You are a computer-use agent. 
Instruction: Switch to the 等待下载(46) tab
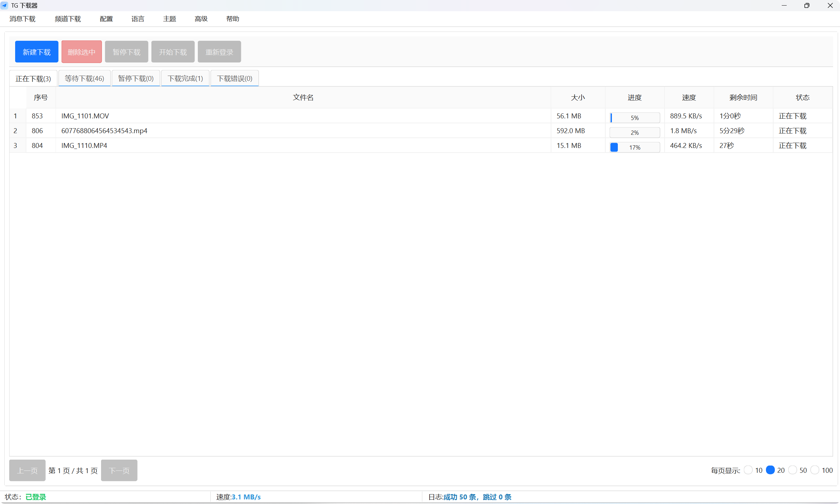click(x=84, y=78)
